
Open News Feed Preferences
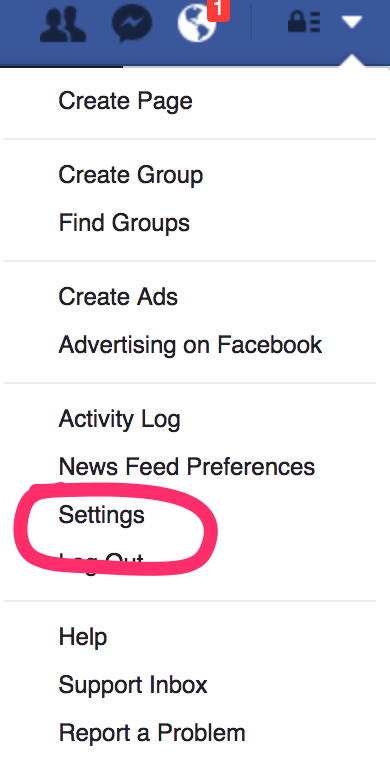[187, 467]
